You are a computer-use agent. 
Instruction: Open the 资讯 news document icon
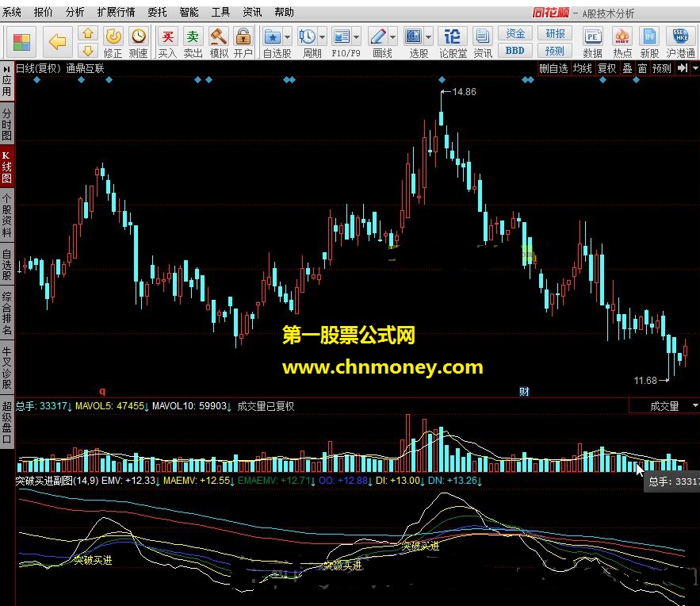(483, 36)
